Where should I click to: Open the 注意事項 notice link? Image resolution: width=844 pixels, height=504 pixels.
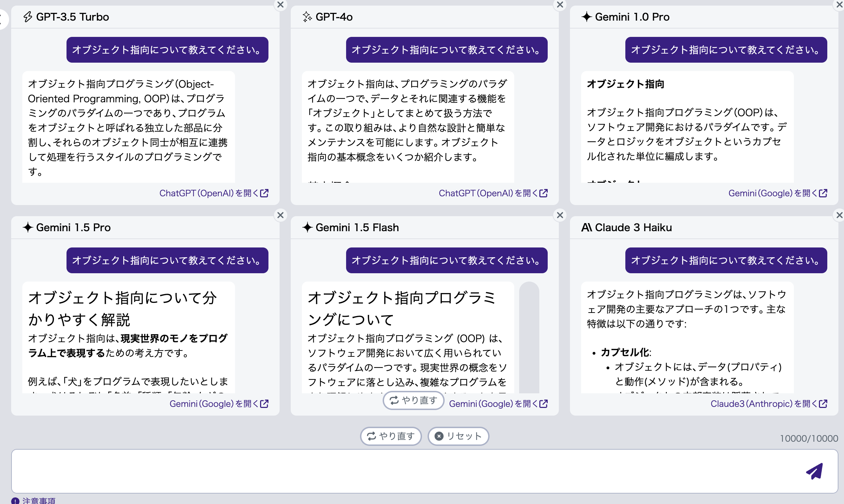point(38,501)
